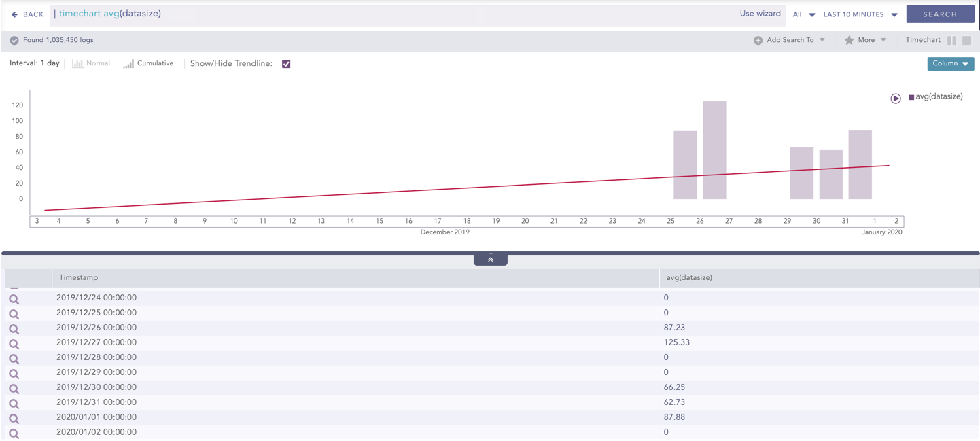Viewport: 980px width, 441px height.
Task: Click the Use wizard link
Action: pyautogui.click(x=760, y=13)
